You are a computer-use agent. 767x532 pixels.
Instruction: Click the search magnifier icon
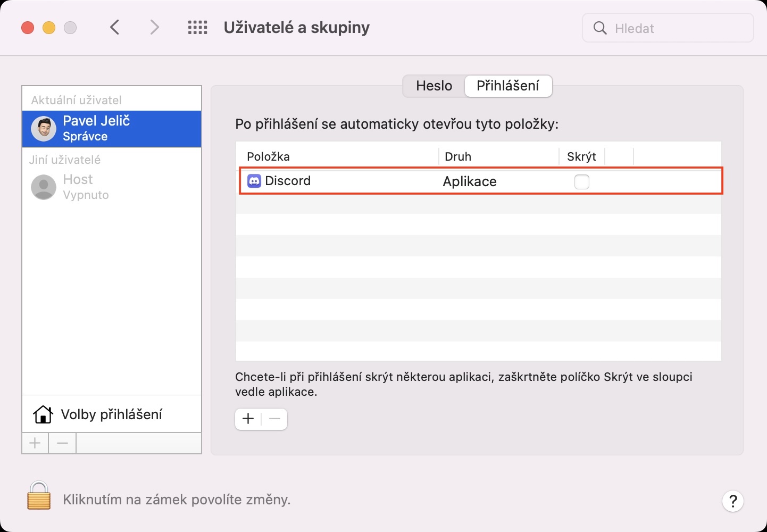pyautogui.click(x=600, y=28)
